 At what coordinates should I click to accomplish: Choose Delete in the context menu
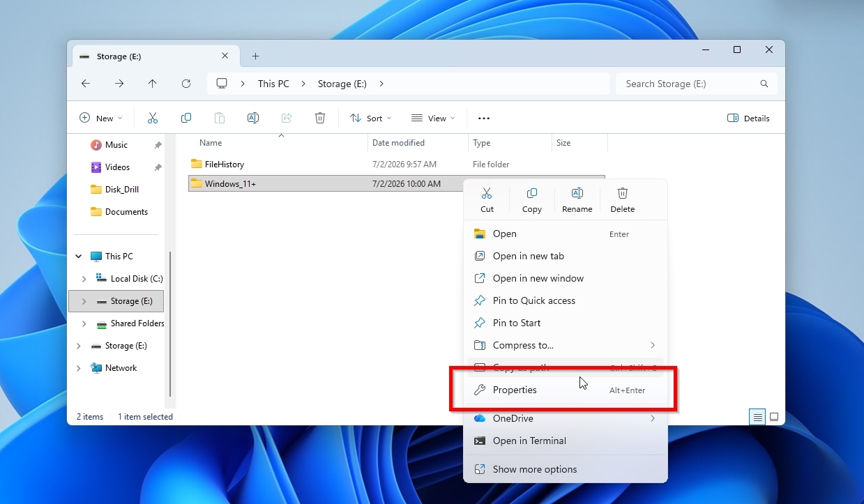[x=623, y=199]
